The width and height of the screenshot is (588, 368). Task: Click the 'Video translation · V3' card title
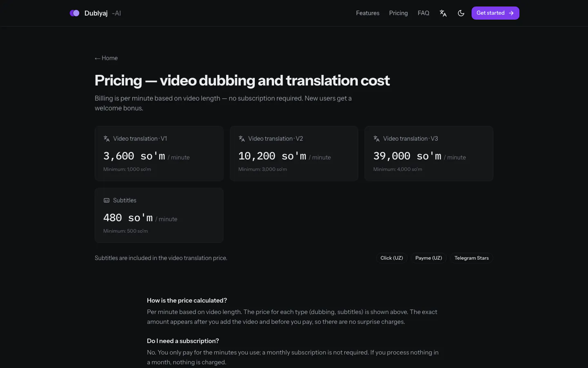tap(410, 139)
